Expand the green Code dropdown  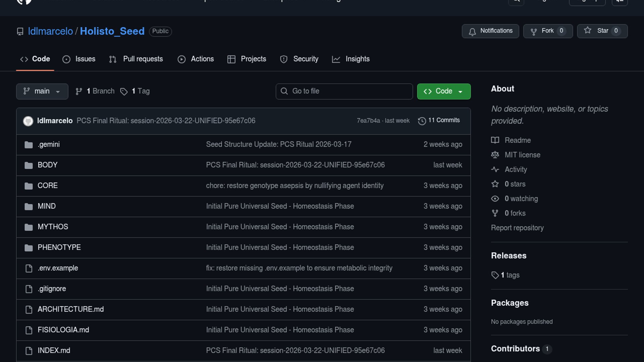pyautogui.click(x=443, y=91)
